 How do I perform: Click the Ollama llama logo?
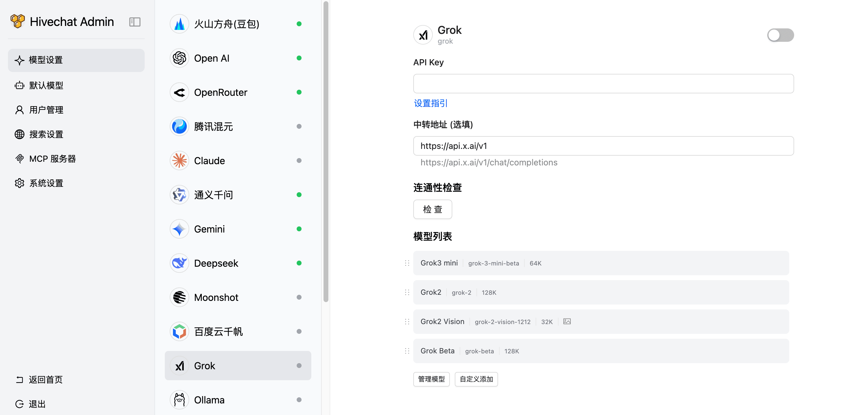coord(179,400)
